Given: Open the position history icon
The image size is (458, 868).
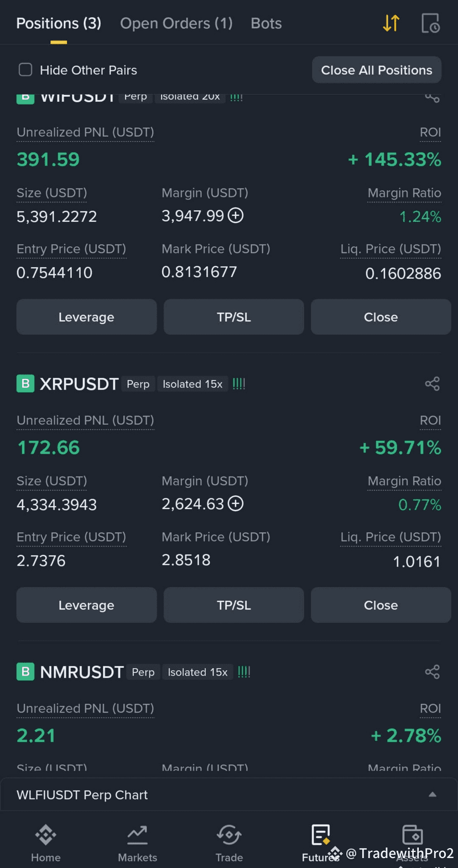Looking at the screenshot, I should (x=431, y=23).
